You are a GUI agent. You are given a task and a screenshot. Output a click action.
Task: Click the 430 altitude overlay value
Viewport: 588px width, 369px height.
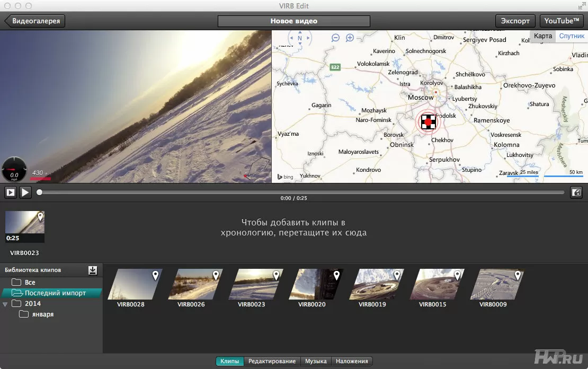click(x=38, y=173)
